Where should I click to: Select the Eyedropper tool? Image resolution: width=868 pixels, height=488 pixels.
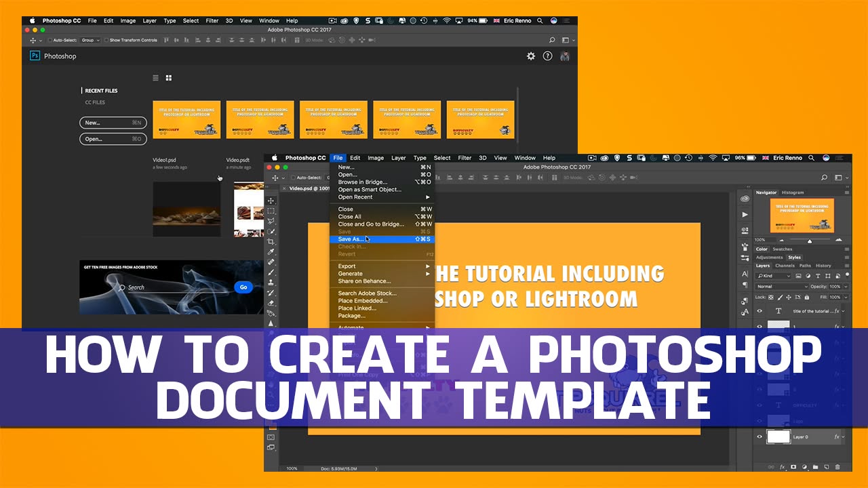tap(271, 252)
